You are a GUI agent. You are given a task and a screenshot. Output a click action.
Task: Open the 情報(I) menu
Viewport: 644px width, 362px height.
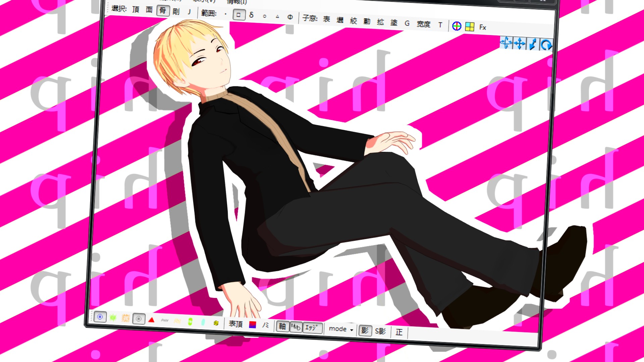(237, 2)
